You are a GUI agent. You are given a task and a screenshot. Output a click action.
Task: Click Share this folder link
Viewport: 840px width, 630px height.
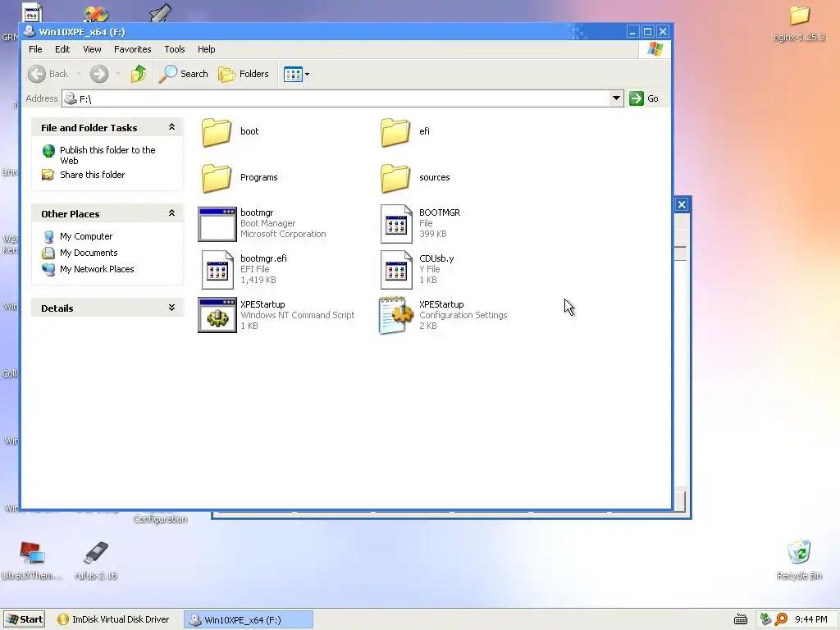coord(92,175)
